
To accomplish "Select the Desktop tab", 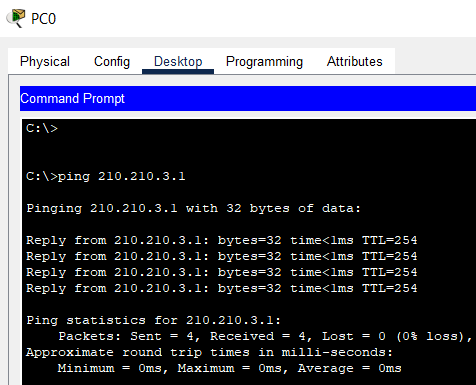I will point(178,62).
